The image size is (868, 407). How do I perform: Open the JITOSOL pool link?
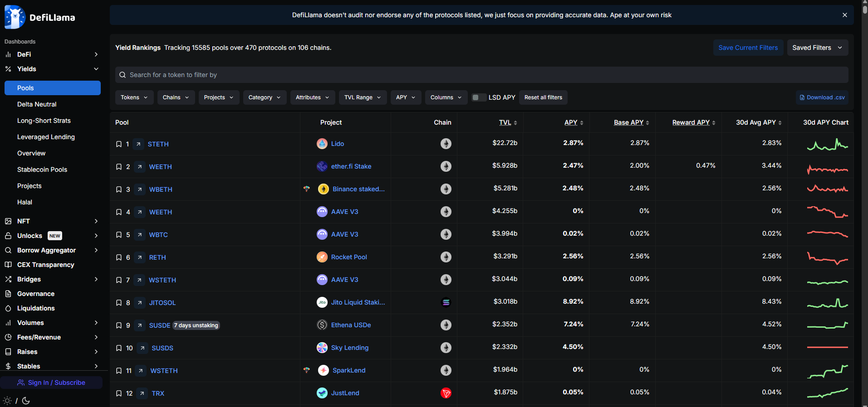[162, 303]
